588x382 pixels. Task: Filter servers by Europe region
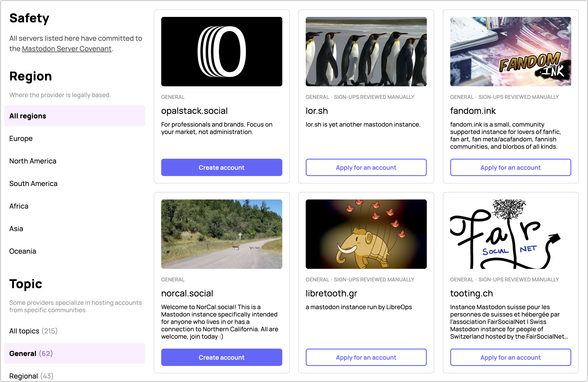point(21,139)
